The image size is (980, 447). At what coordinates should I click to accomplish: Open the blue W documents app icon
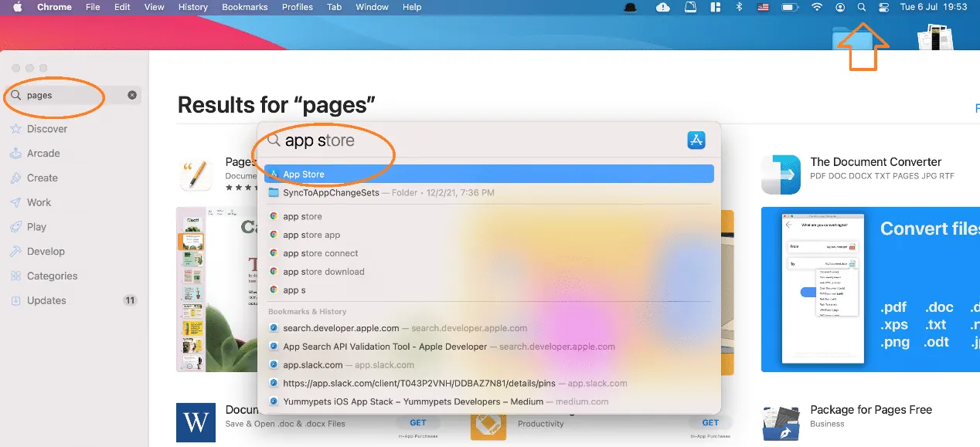[196, 422]
